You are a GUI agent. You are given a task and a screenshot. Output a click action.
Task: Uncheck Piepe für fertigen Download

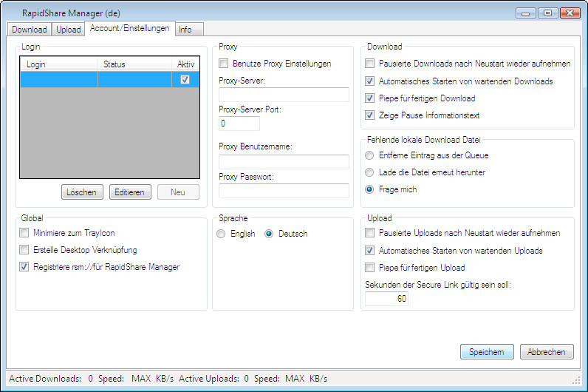click(x=370, y=98)
